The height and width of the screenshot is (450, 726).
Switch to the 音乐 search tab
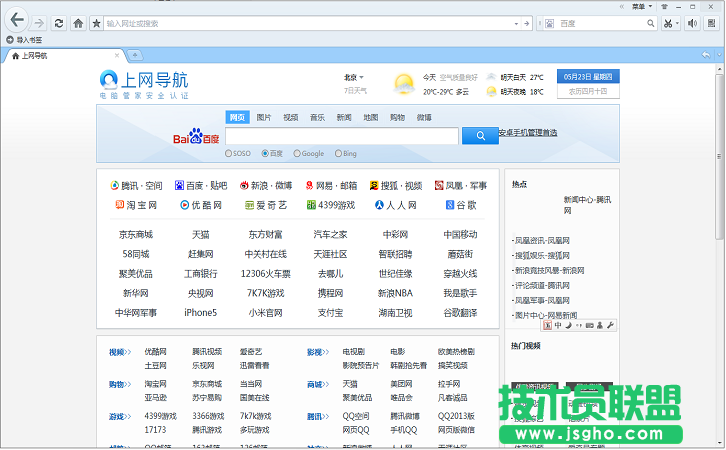coord(317,118)
